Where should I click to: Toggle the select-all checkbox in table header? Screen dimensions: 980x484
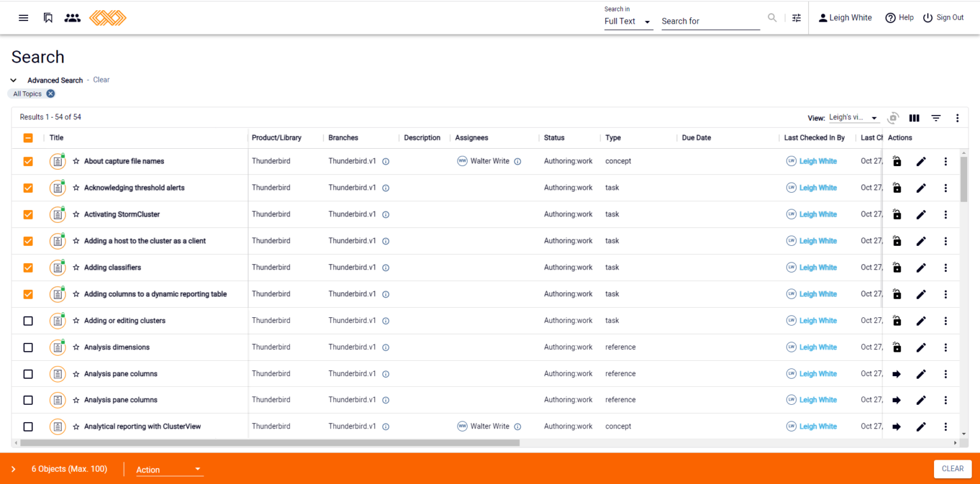coord(28,137)
